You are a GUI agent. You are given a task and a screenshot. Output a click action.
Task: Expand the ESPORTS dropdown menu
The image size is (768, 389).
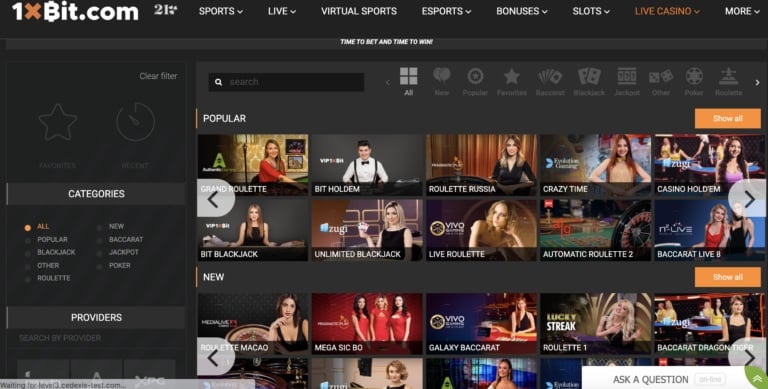pyautogui.click(x=446, y=11)
